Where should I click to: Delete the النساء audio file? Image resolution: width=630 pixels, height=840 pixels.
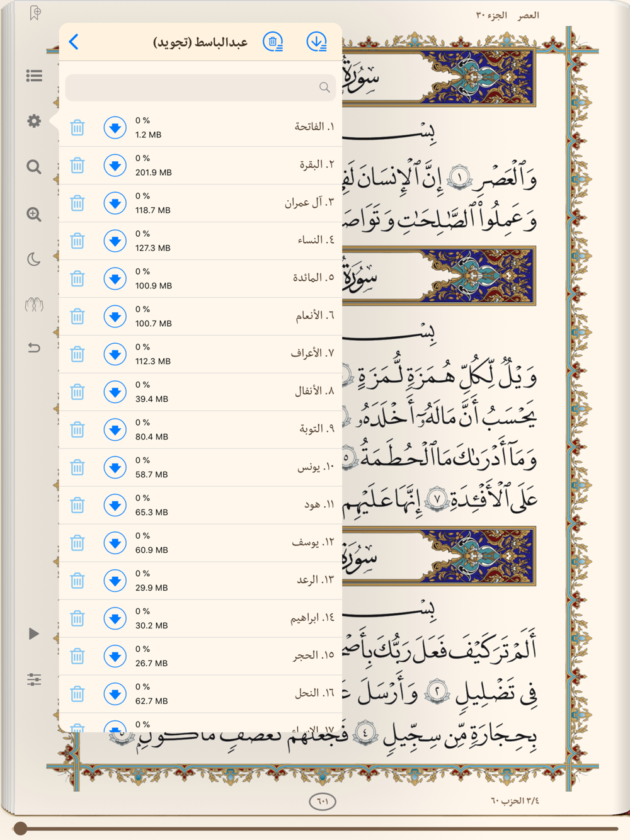[77, 241]
